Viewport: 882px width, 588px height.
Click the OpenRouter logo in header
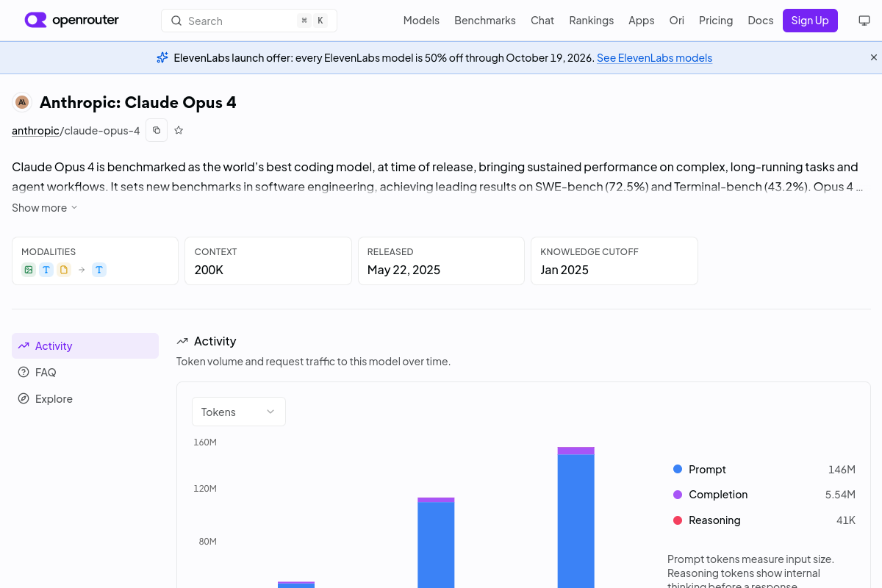click(x=71, y=21)
